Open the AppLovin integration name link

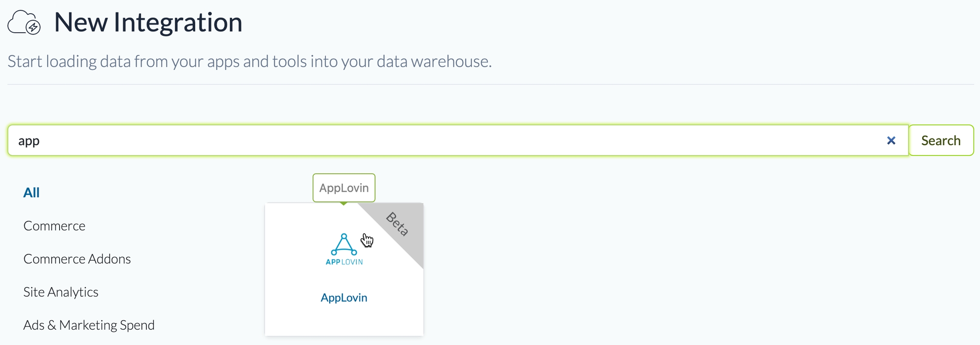[344, 297]
